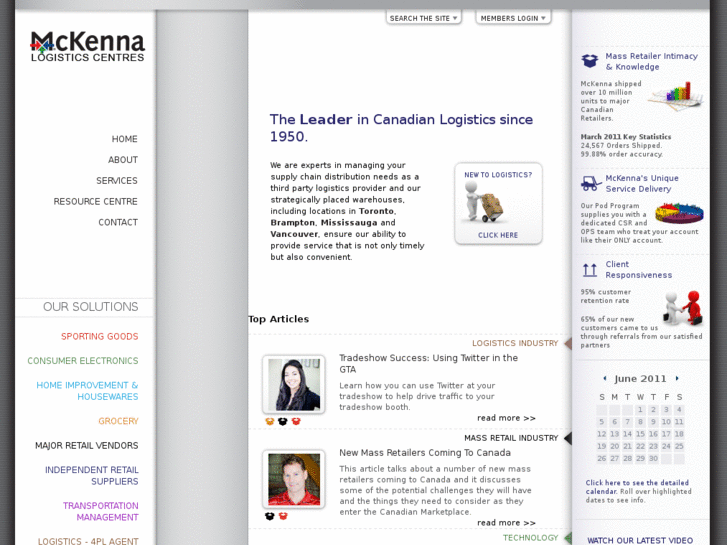Click the Mass Retail Industry category label
Viewport: 727px width, 545px height.
point(511,438)
